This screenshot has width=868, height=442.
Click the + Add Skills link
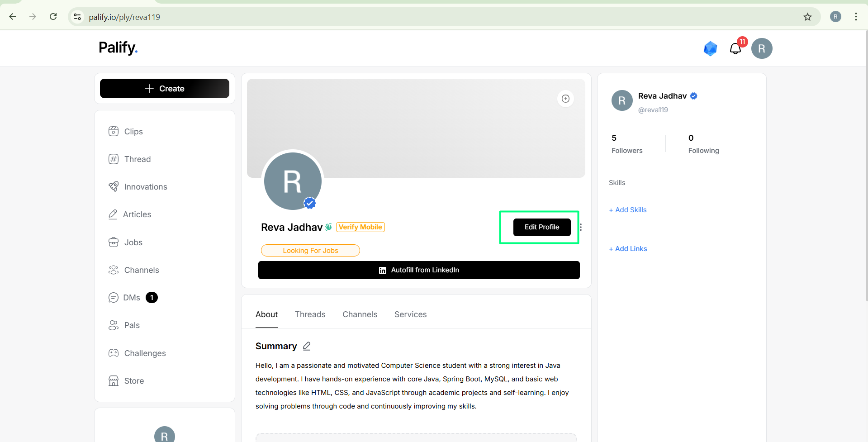(x=628, y=210)
